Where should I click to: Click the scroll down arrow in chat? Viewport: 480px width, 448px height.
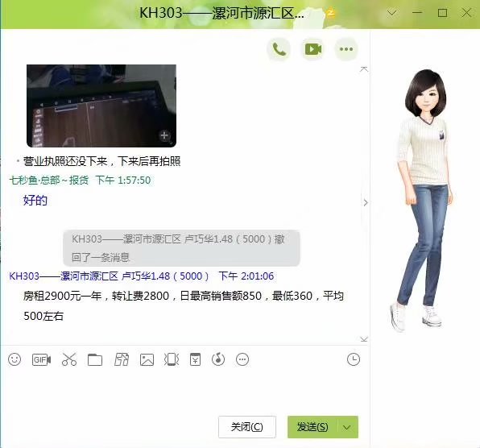coord(364,339)
